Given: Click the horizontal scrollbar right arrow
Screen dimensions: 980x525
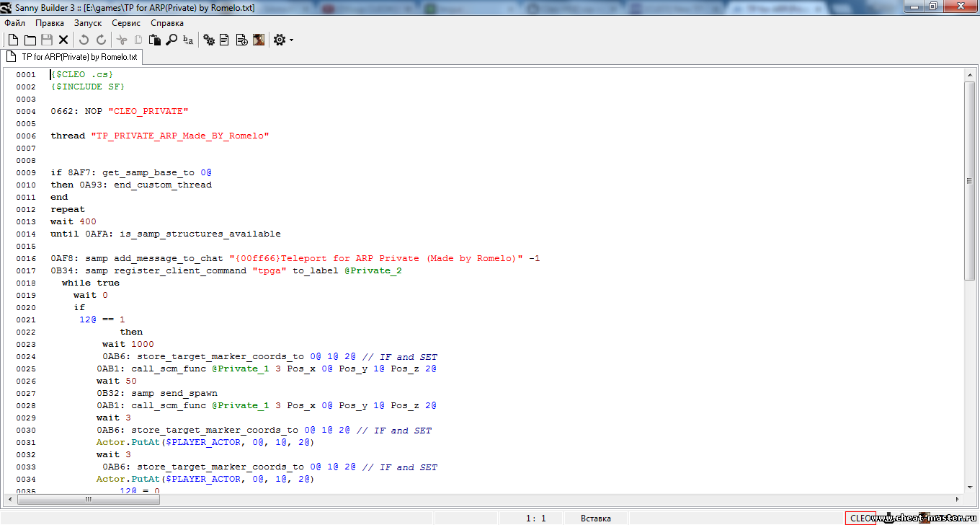Looking at the screenshot, I should click(958, 499).
